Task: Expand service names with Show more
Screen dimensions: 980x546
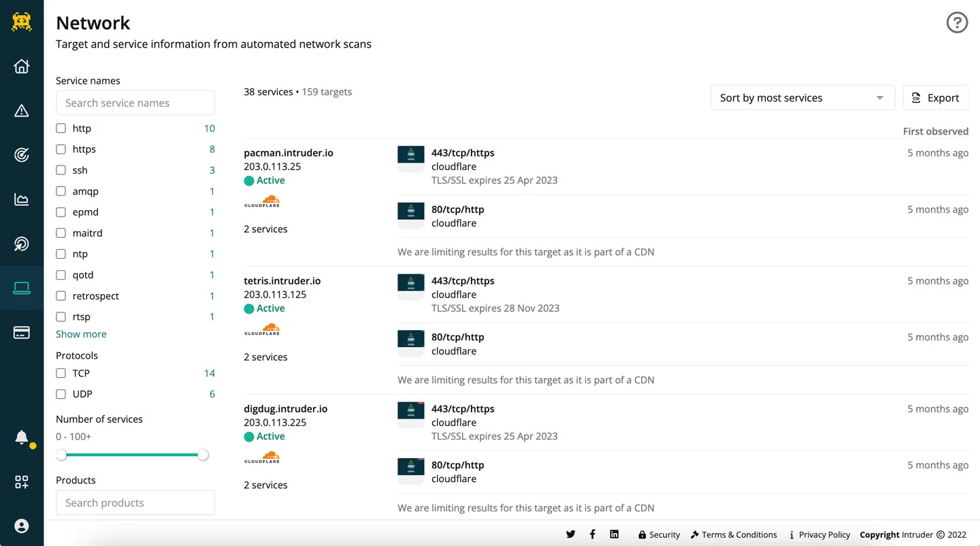Action: 81,334
